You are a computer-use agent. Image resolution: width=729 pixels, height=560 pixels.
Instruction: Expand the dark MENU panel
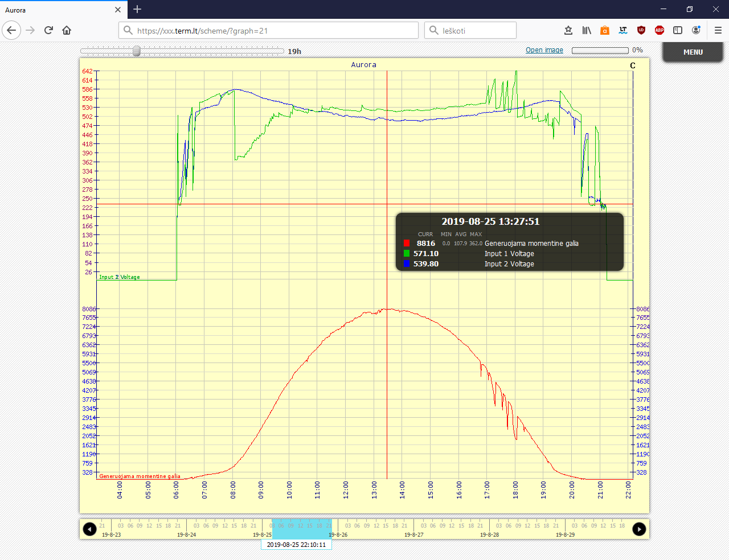[693, 52]
